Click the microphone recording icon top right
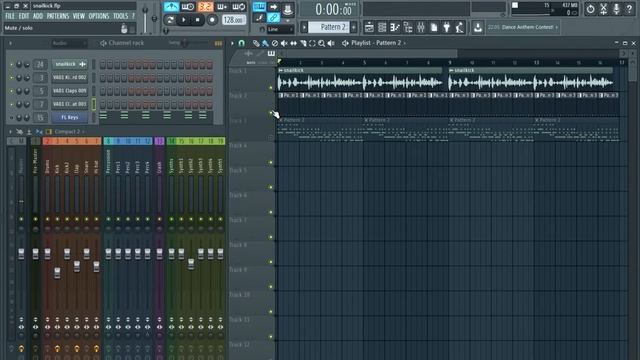 click(x=616, y=9)
